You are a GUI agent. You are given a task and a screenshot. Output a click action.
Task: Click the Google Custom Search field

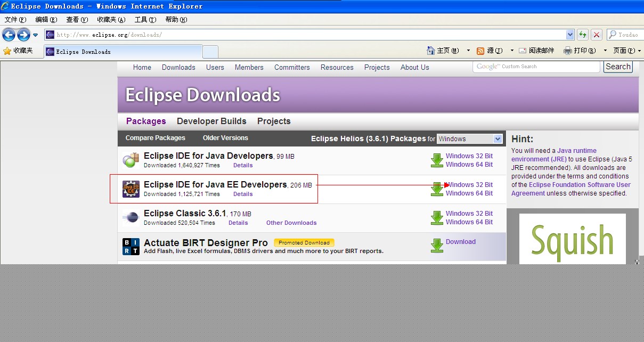pyautogui.click(x=536, y=67)
